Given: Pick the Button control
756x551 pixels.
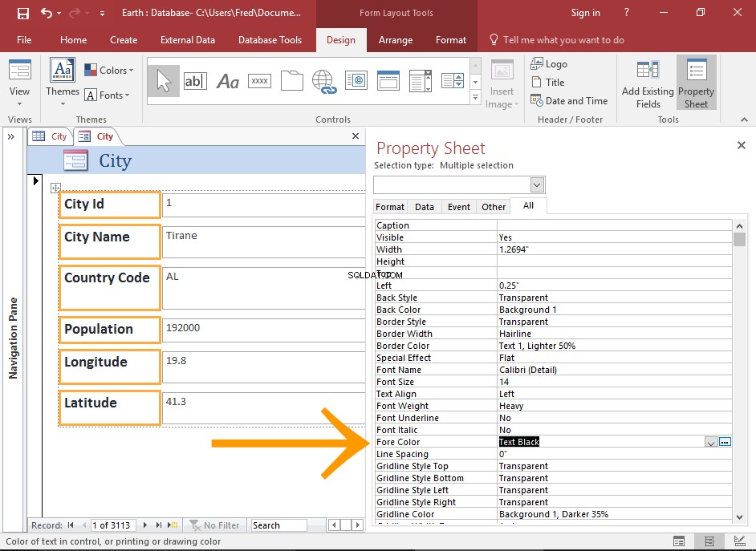Looking at the screenshot, I should [x=259, y=81].
